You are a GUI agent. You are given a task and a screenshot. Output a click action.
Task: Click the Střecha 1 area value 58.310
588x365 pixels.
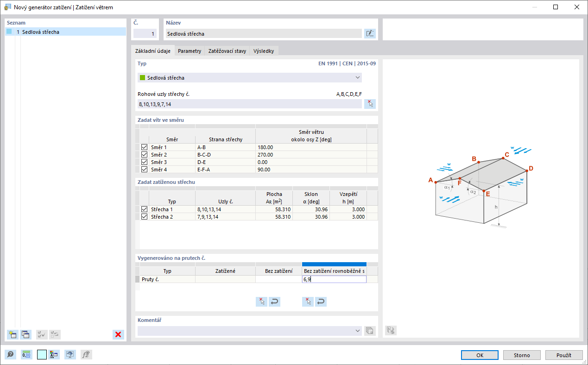pyautogui.click(x=274, y=209)
